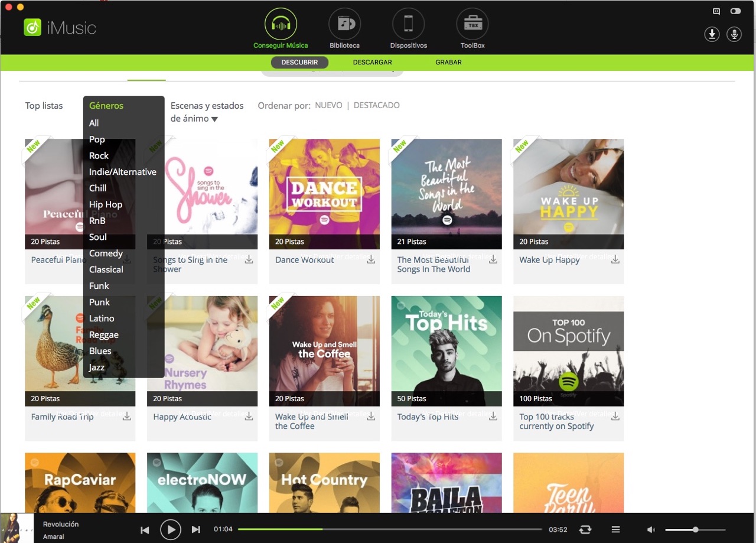Download the Today's Top Hits playlist
This screenshot has width=756, height=543.
pos(493,417)
